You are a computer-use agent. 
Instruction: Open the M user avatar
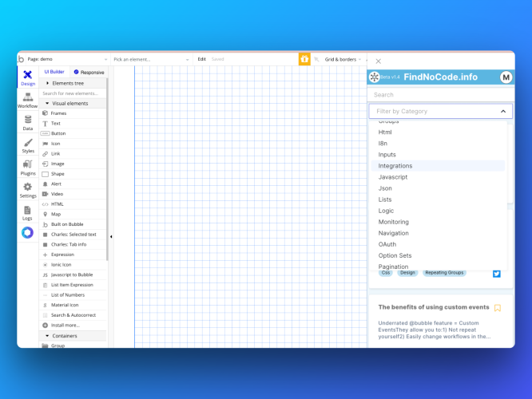tap(506, 77)
